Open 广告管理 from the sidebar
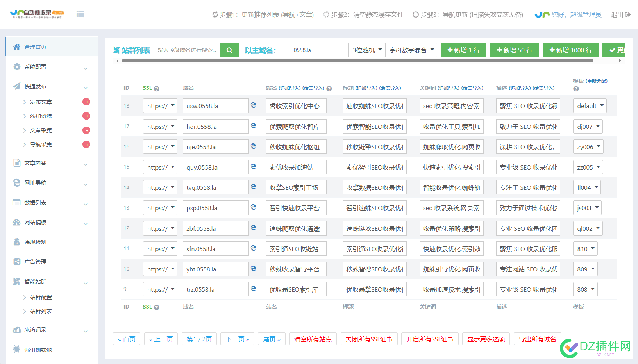Image resolution: width=638 pixels, height=364 pixels. [35, 262]
